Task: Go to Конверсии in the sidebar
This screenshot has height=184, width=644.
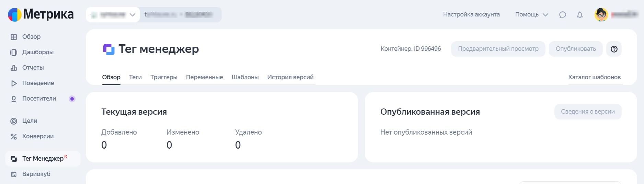Action: 38,136
